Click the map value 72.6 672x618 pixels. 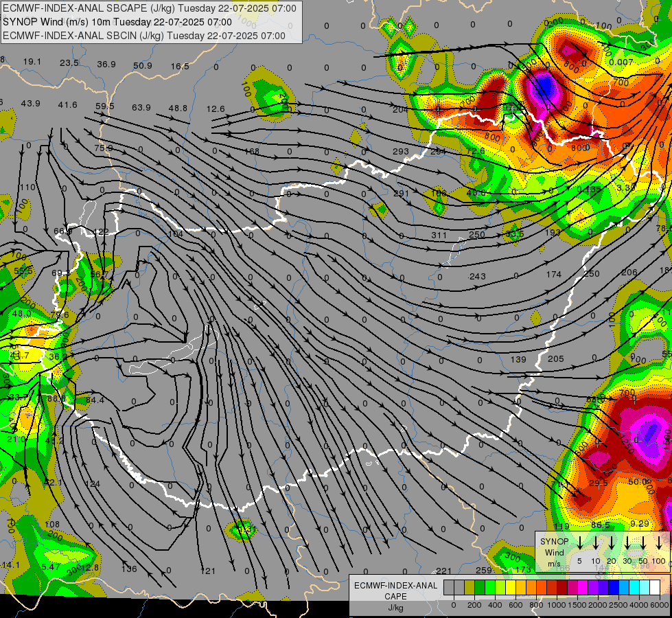pos(476,151)
